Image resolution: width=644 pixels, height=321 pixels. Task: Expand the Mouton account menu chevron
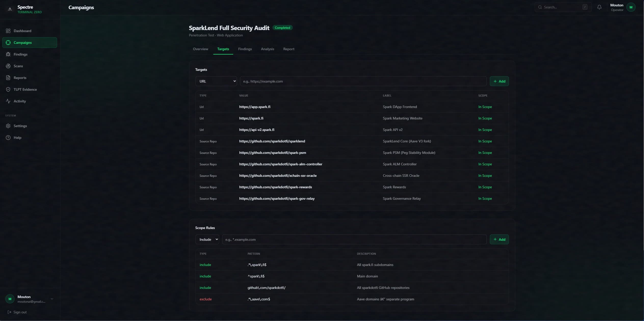point(52,299)
